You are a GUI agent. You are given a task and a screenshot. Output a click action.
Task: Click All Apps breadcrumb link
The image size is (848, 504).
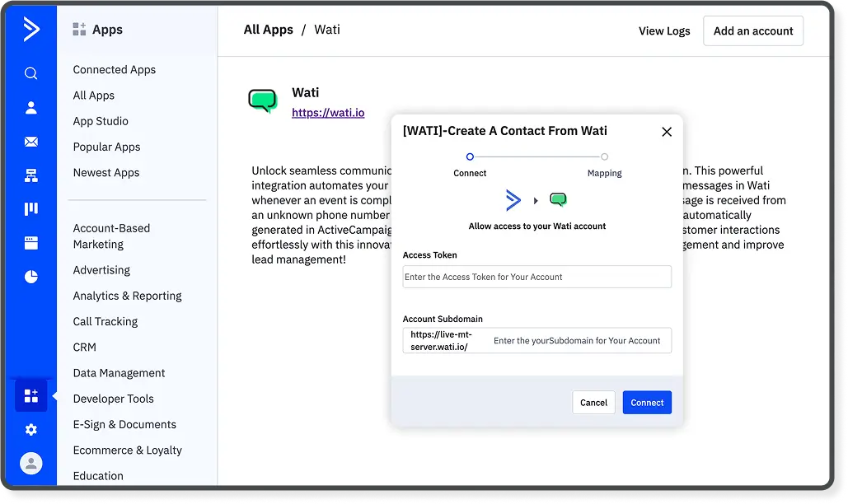(x=269, y=30)
